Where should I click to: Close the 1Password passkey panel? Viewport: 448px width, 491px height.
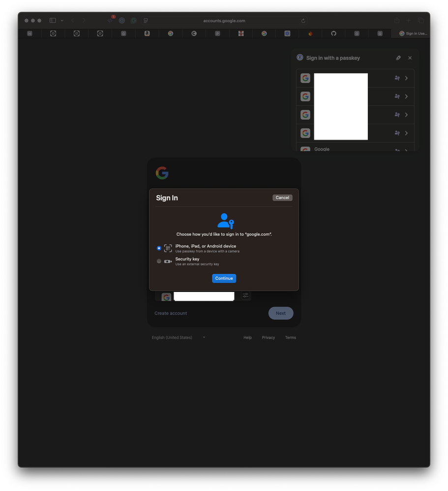(x=410, y=58)
